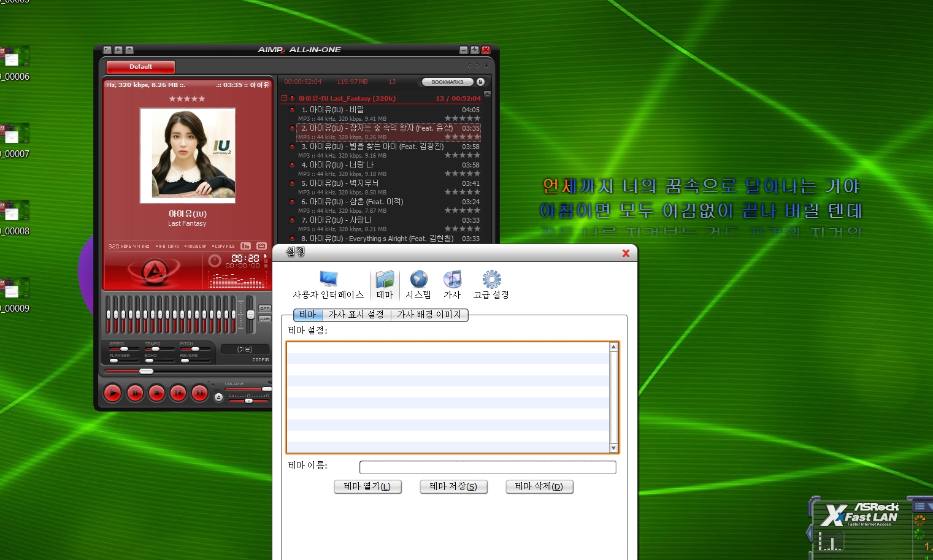Click the track seek progress bar
The height and width of the screenshot is (560, 933).
tap(187, 371)
